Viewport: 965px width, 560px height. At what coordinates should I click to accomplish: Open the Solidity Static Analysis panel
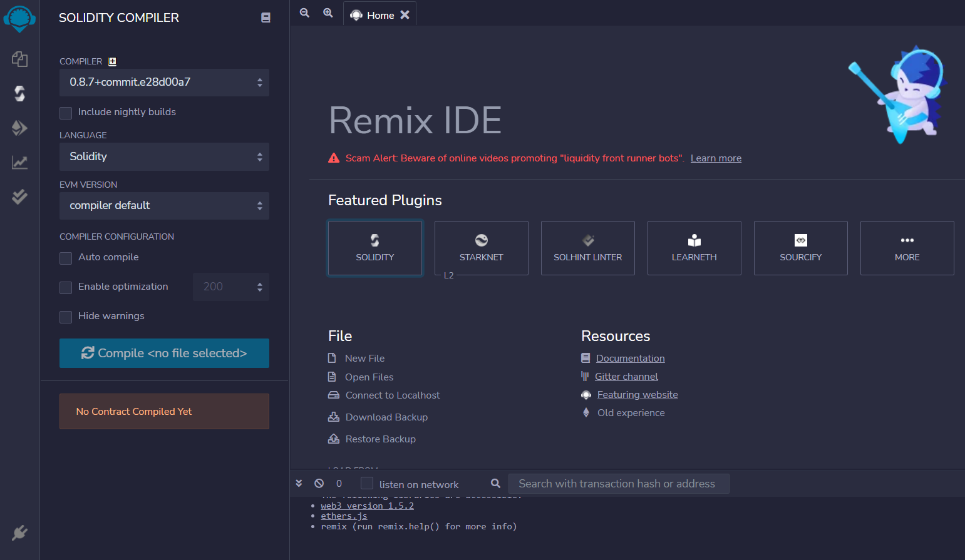point(19,162)
